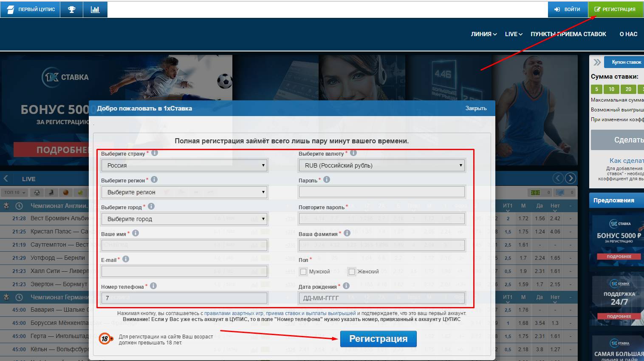Click the trophy icon in top bar
The width and height of the screenshot is (644, 361).
point(71,9)
